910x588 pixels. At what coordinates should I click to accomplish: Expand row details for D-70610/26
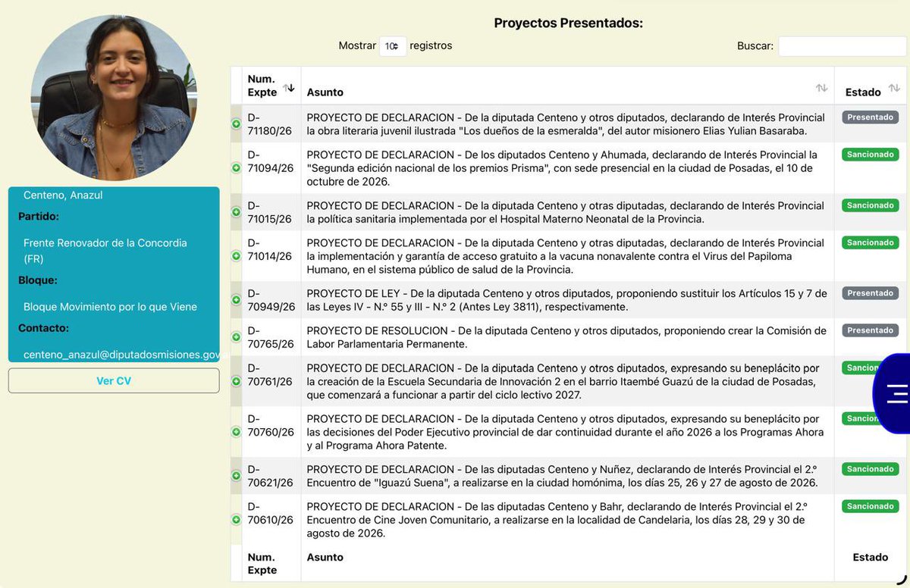(236, 520)
